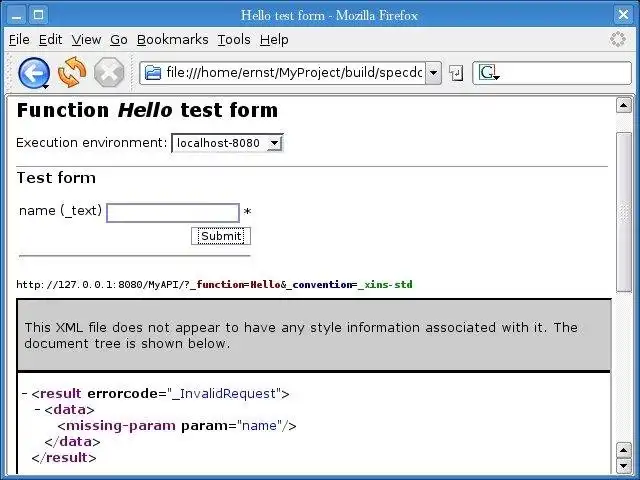Click the Go button beside address bar
This screenshot has width=640, height=480.
click(x=456, y=73)
